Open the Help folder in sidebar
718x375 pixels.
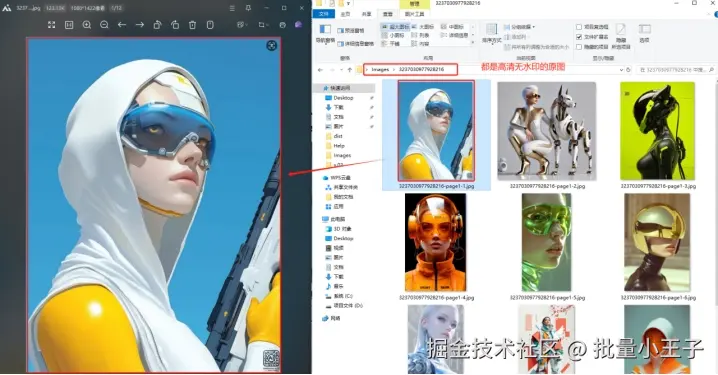click(339, 146)
